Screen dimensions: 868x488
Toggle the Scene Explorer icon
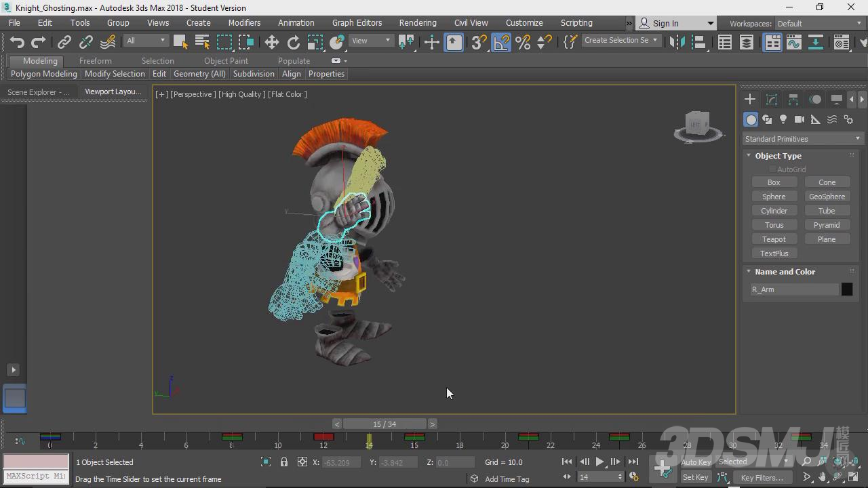[x=724, y=42]
